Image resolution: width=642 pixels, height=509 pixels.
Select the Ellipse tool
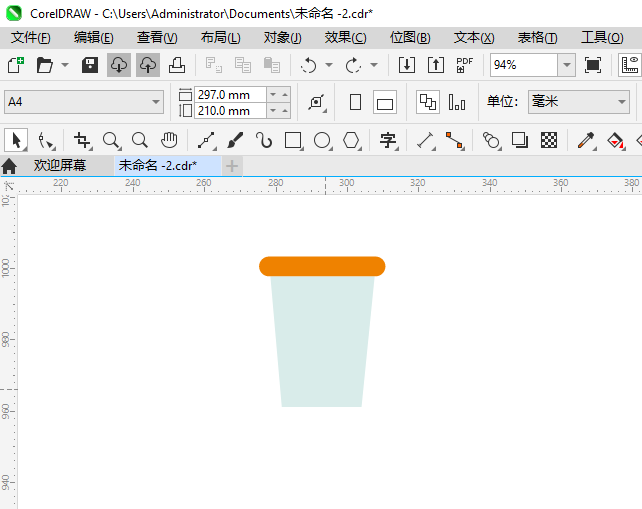tap(323, 140)
